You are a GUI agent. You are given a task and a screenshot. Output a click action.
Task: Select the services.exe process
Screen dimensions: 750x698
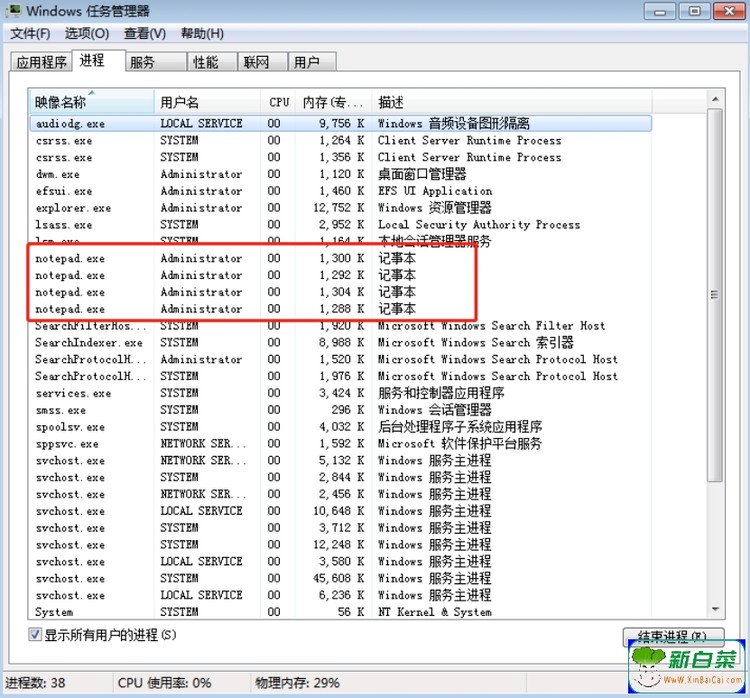[341, 393]
